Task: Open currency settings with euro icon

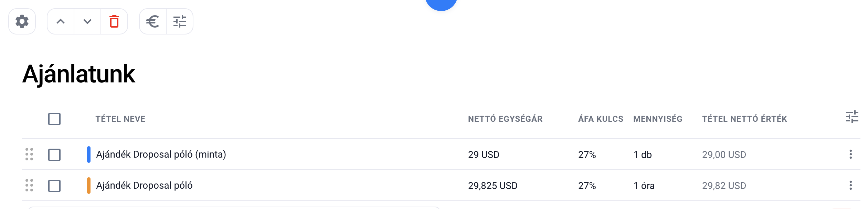Action: click(x=152, y=21)
